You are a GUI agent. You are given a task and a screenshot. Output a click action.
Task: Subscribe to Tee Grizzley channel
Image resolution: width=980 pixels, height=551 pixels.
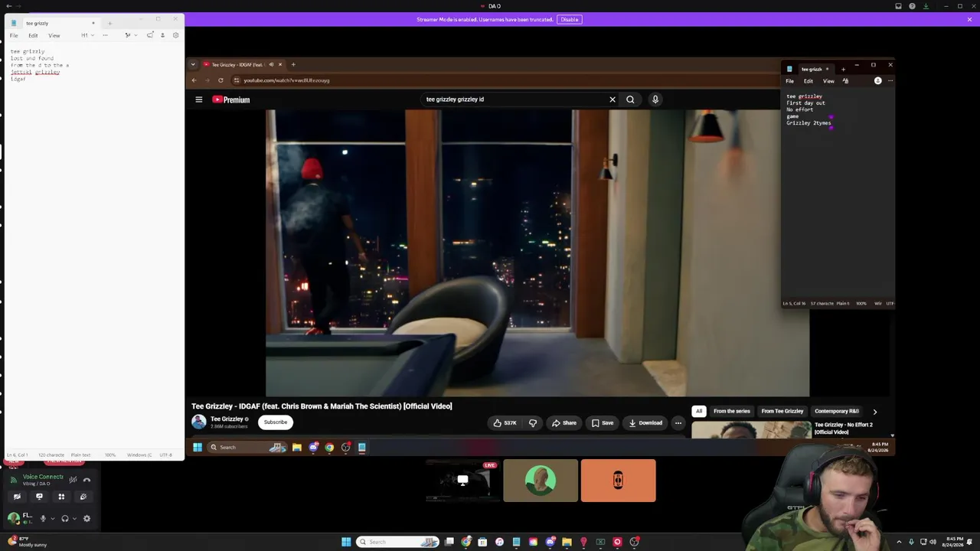point(276,422)
